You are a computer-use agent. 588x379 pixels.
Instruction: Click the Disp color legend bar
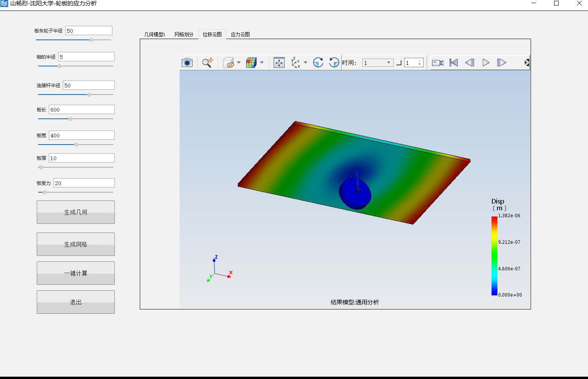494,256
